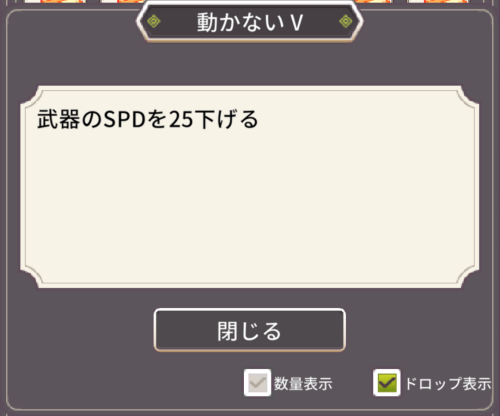Click the green checkmark icon beside ドロップ表示
500x416 pixels.
click(387, 383)
